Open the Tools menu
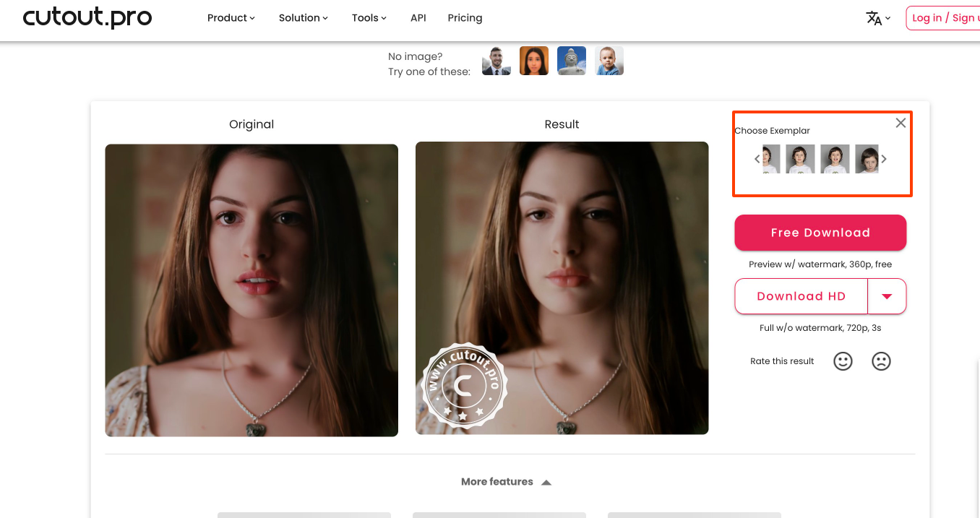Image resolution: width=980 pixels, height=518 pixels. pyautogui.click(x=369, y=18)
